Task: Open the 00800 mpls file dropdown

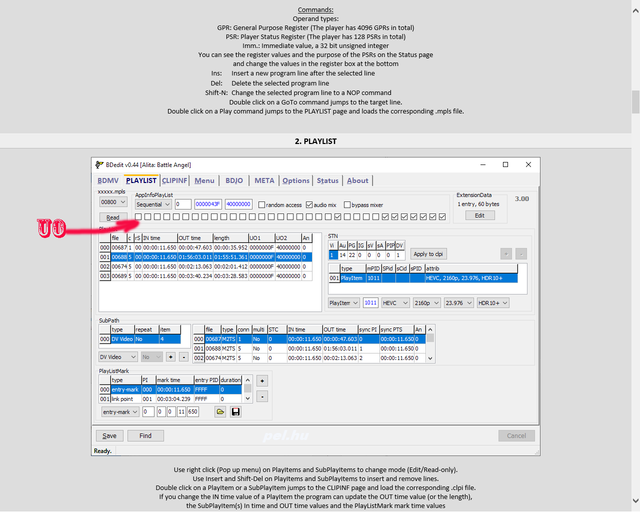Action: (113, 202)
